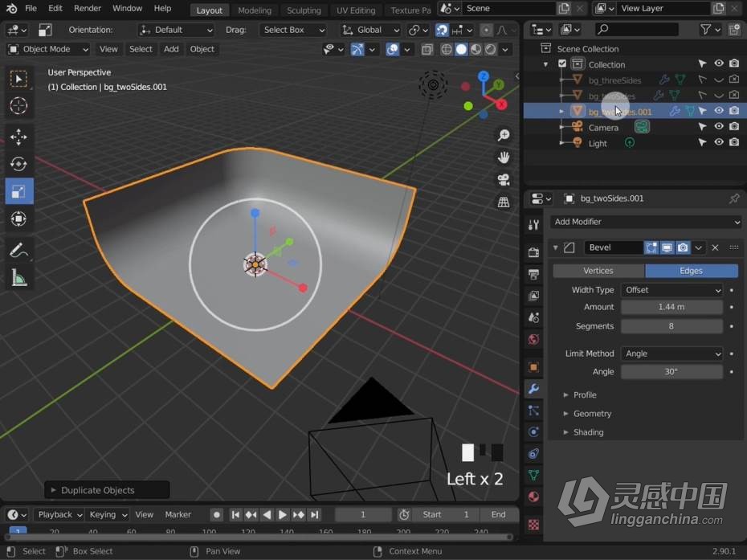Image resolution: width=747 pixels, height=560 pixels.
Task: Open the Texture properties checker tab
Action: tap(533, 525)
